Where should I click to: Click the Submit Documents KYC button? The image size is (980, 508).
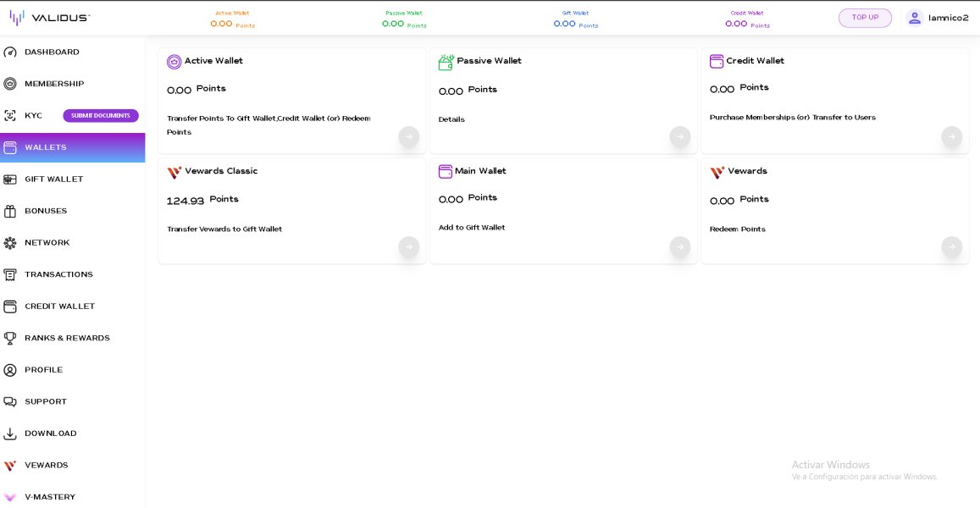(x=101, y=116)
